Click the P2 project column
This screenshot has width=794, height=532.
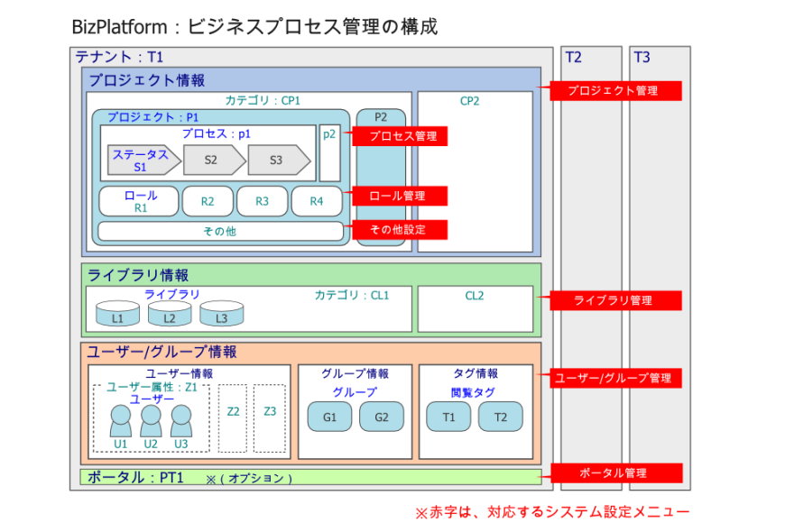click(x=381, y=177)
